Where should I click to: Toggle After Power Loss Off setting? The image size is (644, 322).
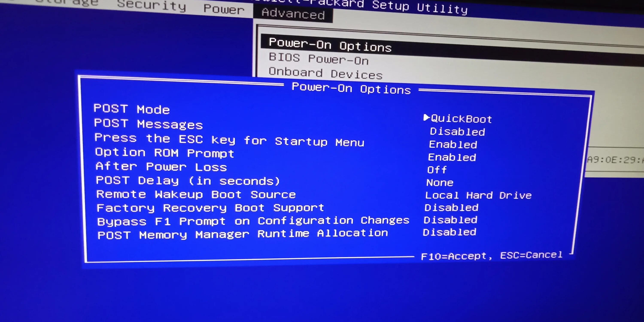[437, 169]
